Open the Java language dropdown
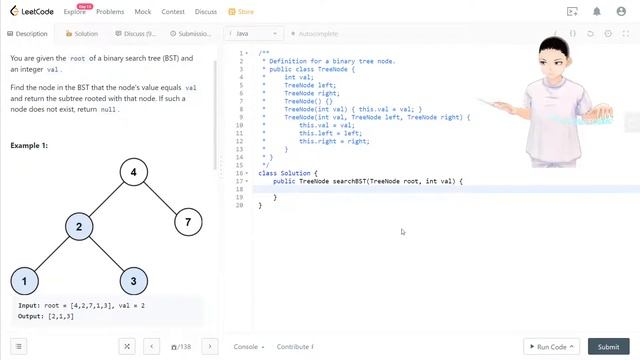Screen dimensions: 640x360 tap(253, 33)
